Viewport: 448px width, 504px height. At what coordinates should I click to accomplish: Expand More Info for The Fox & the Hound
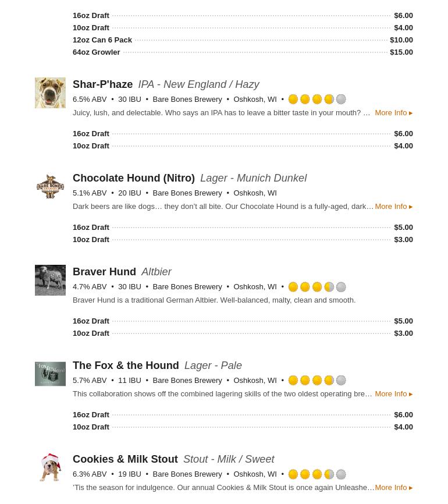click(x=394, y=394)
